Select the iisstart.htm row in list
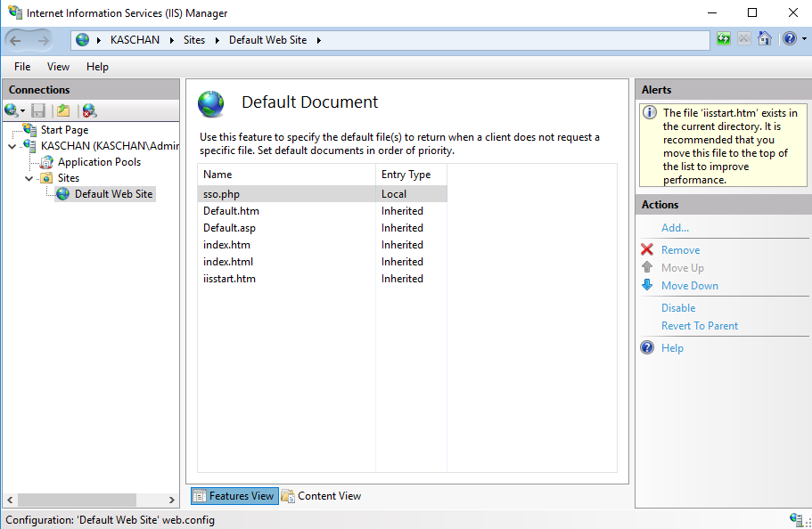The image size is (812, 529). [230, 279]
